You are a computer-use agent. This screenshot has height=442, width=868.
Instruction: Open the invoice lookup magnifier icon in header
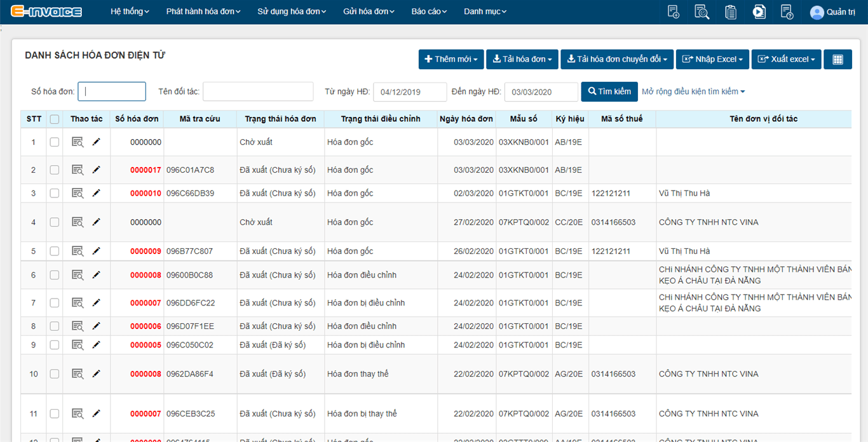click(702, 11)
